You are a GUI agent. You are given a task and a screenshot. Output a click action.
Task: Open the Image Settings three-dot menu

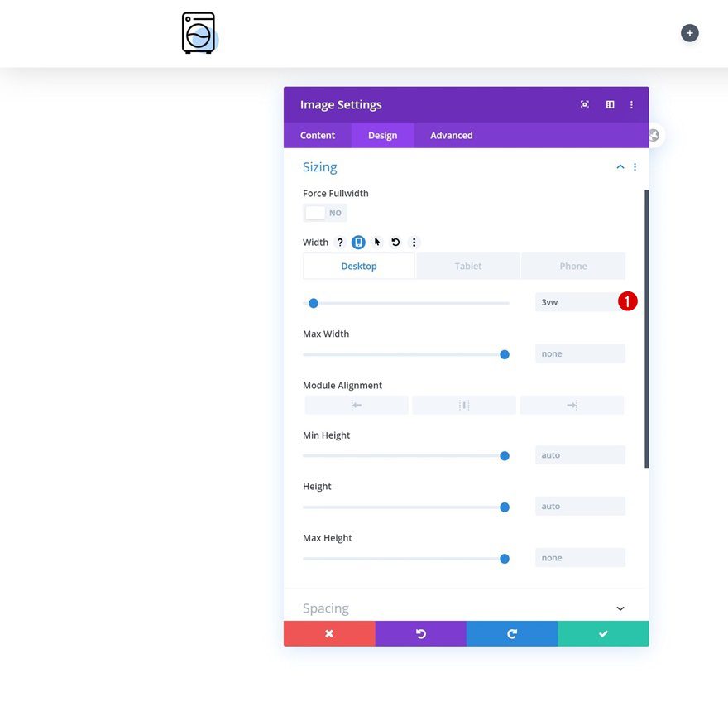pyautogui.click(x=631, y=104)
